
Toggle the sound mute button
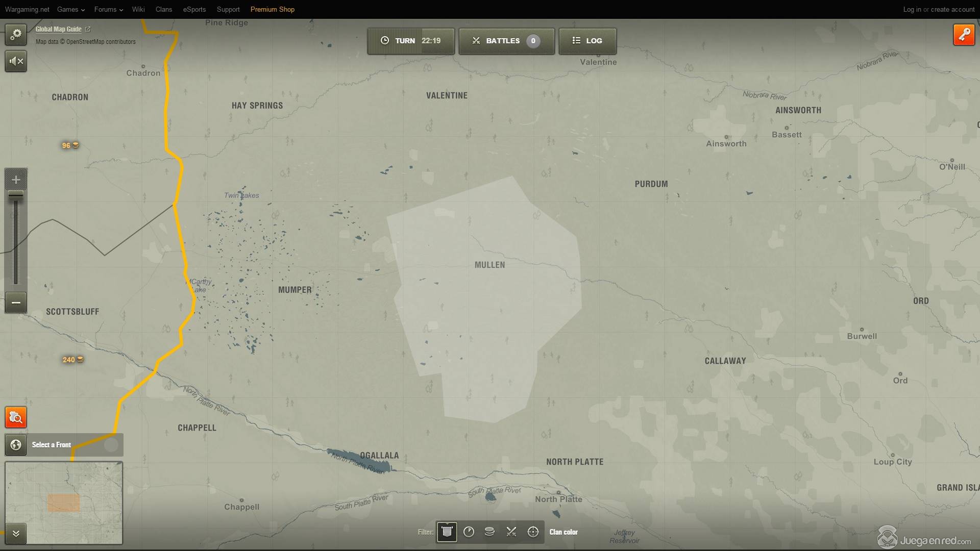click(x=16, y=61)
